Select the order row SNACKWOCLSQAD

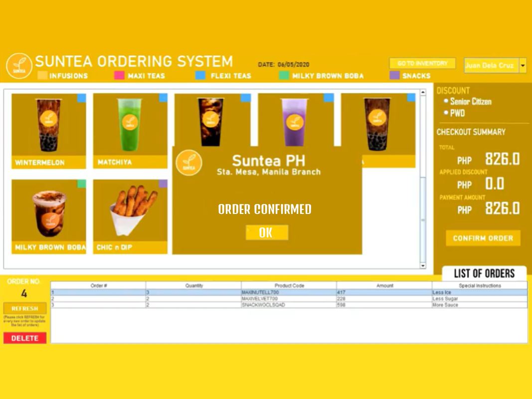point(289,305)
